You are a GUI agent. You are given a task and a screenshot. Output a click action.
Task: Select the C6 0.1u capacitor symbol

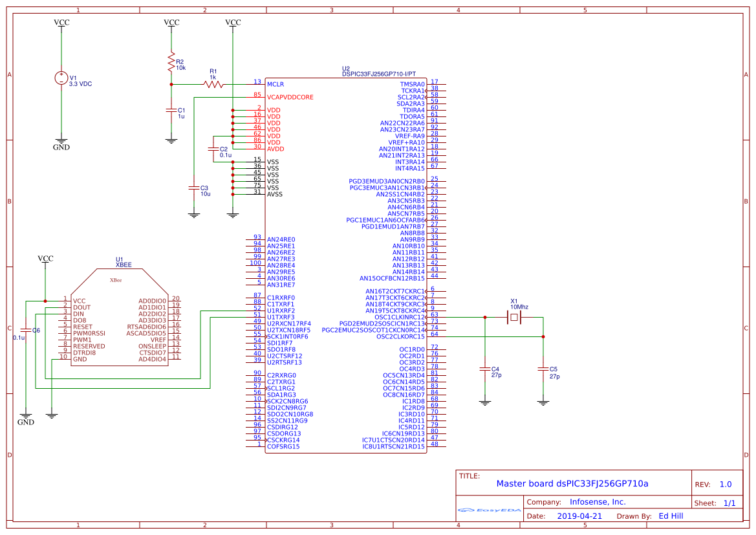(x=25, y=330)
